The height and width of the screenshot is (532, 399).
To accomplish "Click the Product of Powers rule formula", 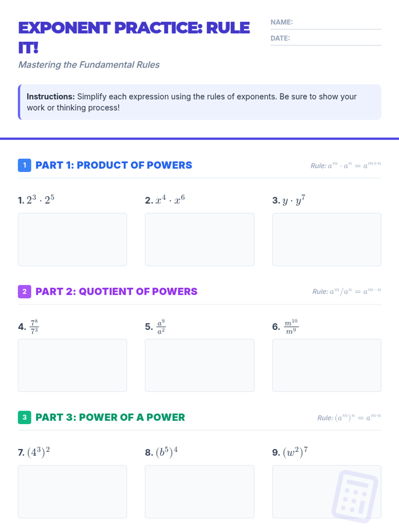I will tap(346, 165).
